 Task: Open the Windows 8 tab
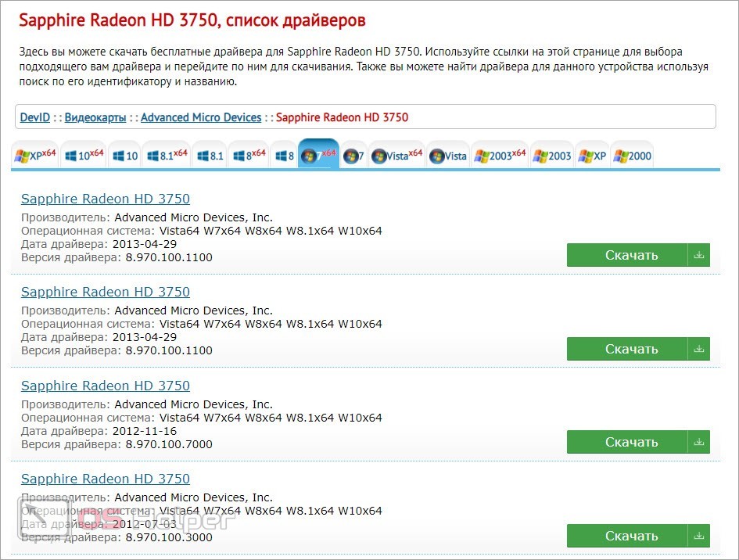pos(284,155)
